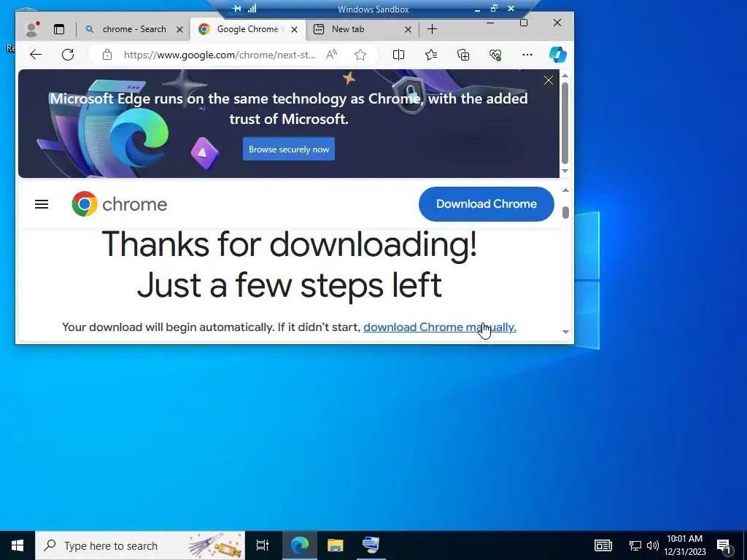
Task: Open the Windows Start menu
Action: (x=18, y=545)
